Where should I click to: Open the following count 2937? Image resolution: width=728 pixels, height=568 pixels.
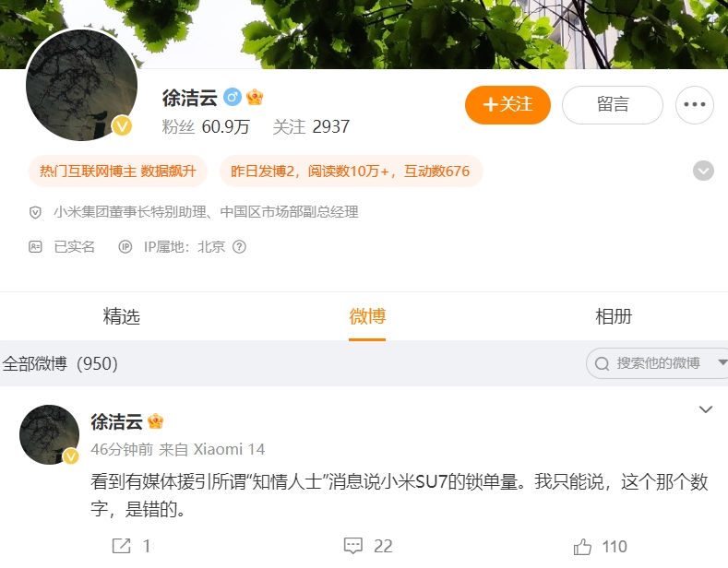coord(330,126)
